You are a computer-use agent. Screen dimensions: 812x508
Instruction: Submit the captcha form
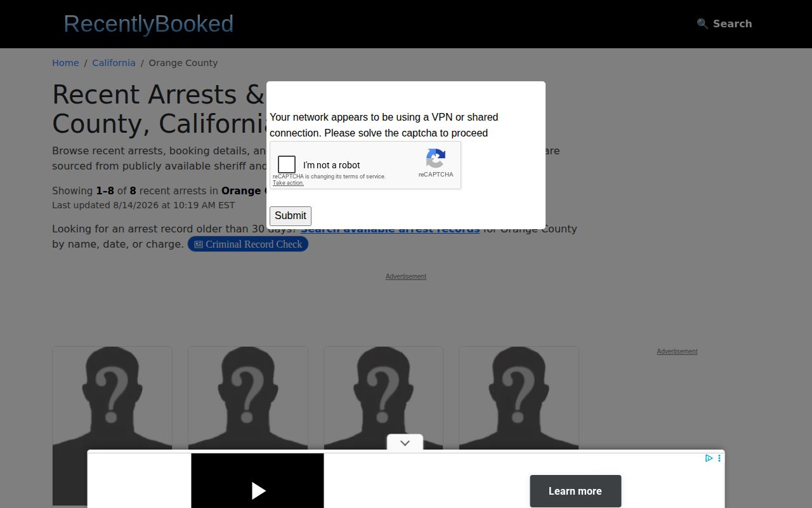(291, 216)
